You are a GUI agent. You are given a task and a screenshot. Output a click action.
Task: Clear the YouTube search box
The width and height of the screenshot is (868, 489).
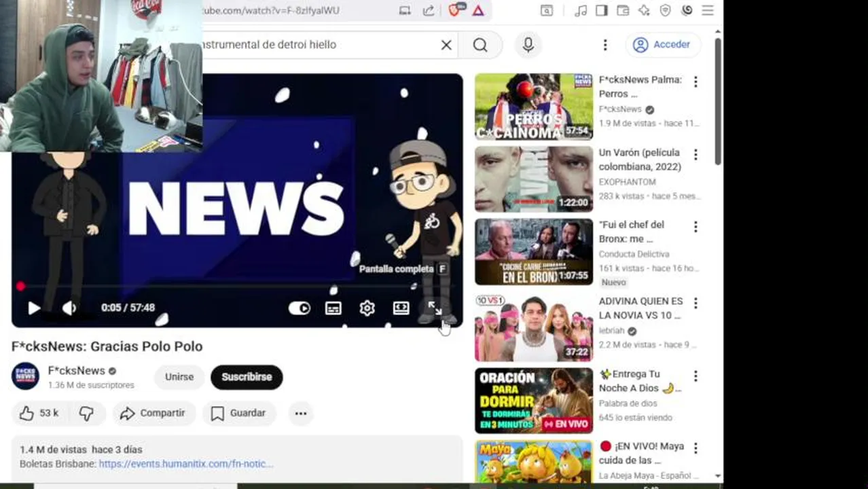pos(446,45)
